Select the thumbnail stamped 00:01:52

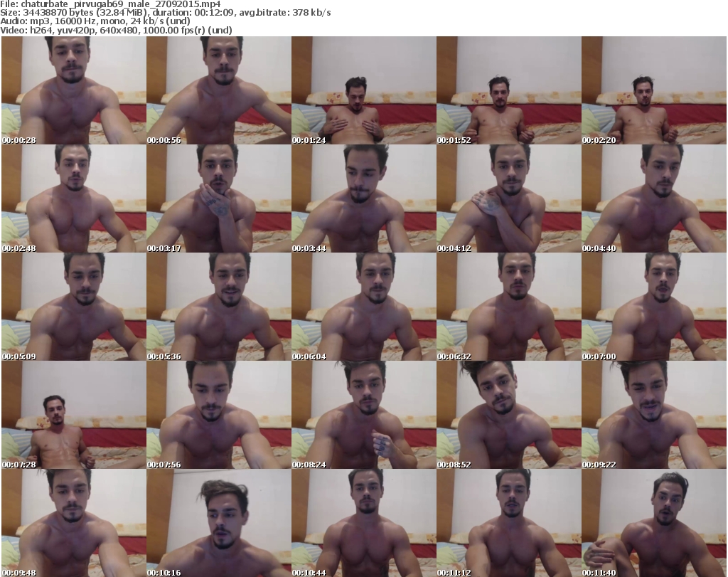pyautogui.click(x=509, y=90)
